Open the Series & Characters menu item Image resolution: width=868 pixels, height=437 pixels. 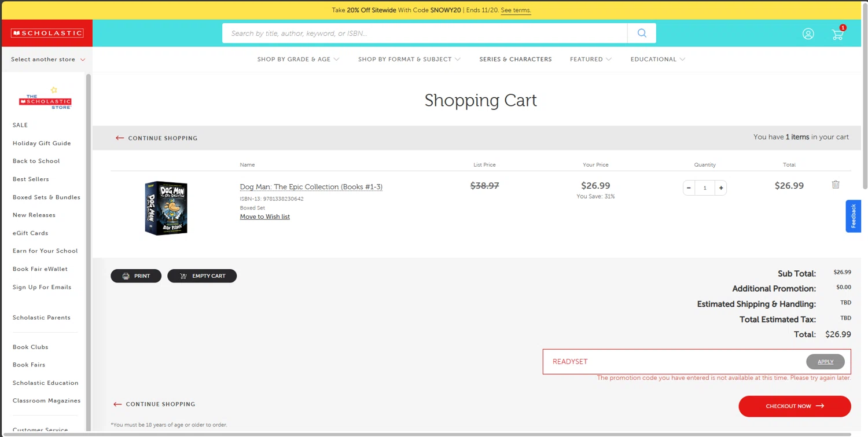point(516,59)
